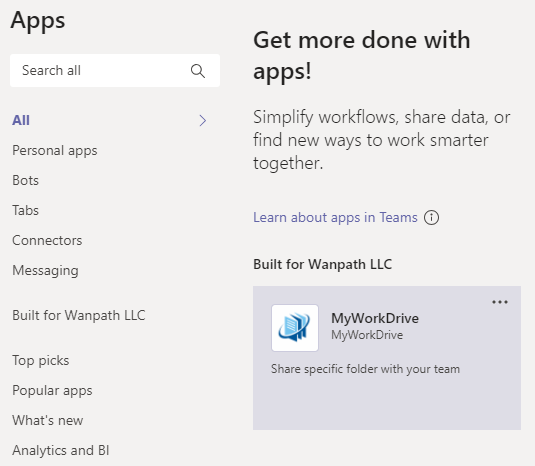Open Built for Wanpath LLC in the sidebar
This screenshot has height=466, width=535.
click(x=79, y=315)
